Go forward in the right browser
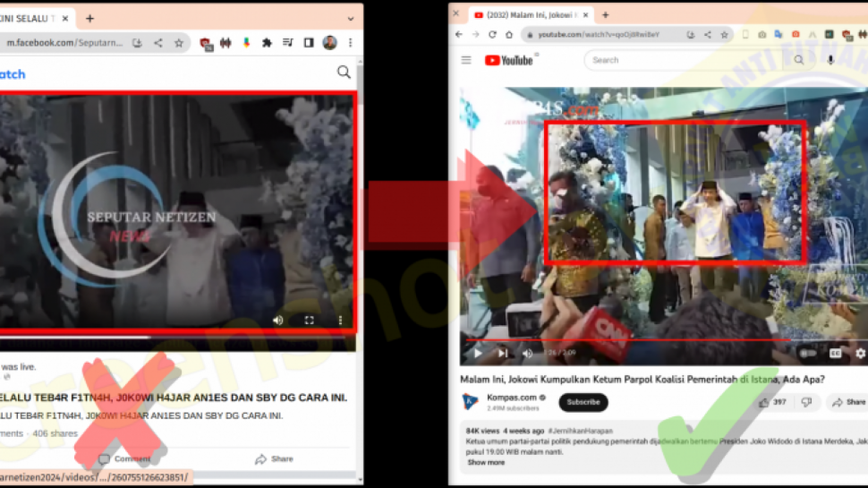868x488 pixels. point(475,34)
